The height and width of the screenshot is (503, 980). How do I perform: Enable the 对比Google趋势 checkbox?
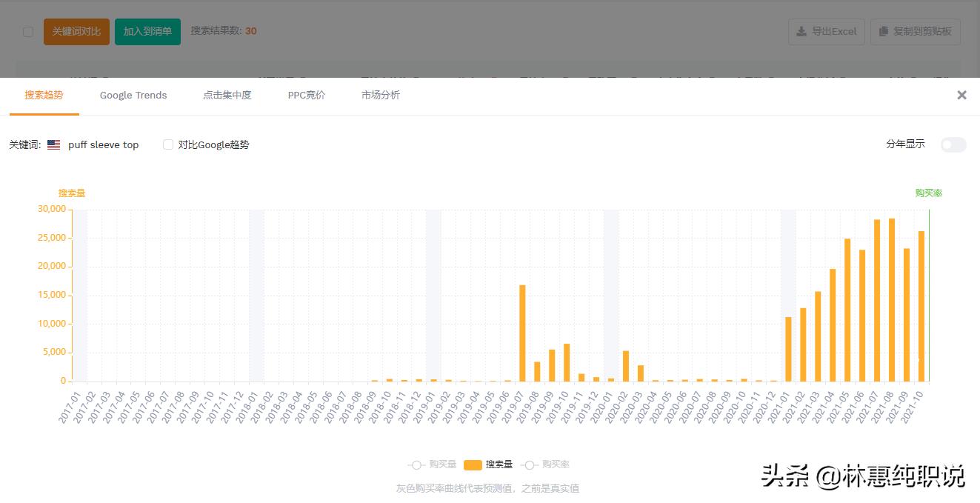point(168,144)
